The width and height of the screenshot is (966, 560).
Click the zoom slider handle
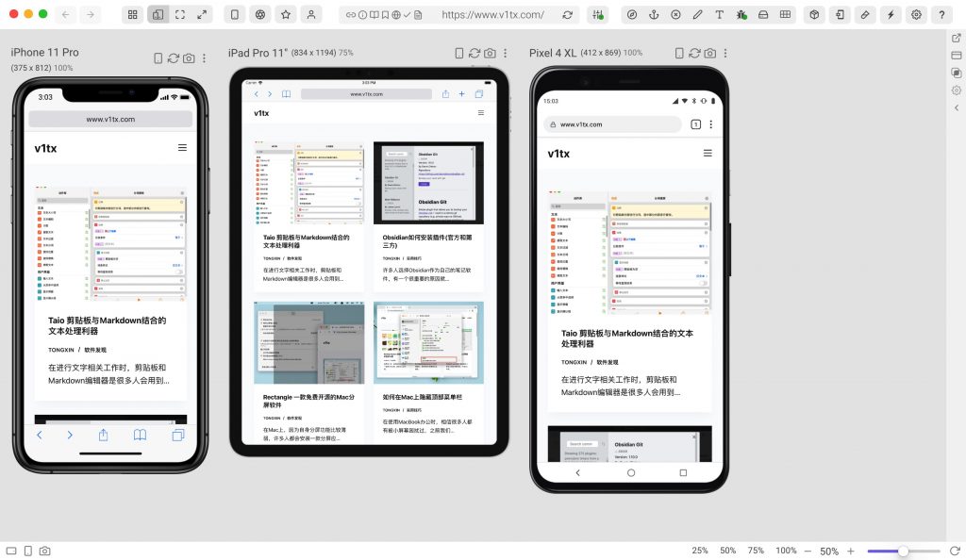(903, 551)
